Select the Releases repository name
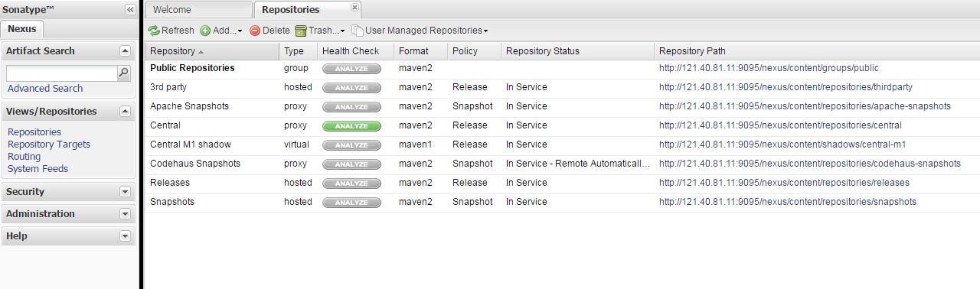 [170, 183]
